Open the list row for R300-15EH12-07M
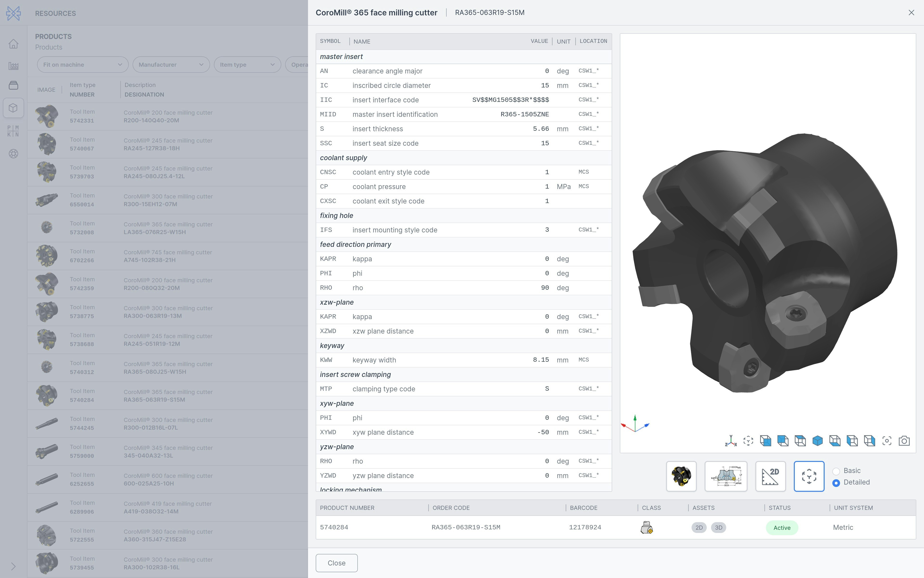Image resolution: width=924 pixels, height=578 pixels. [x=168, y=200]
